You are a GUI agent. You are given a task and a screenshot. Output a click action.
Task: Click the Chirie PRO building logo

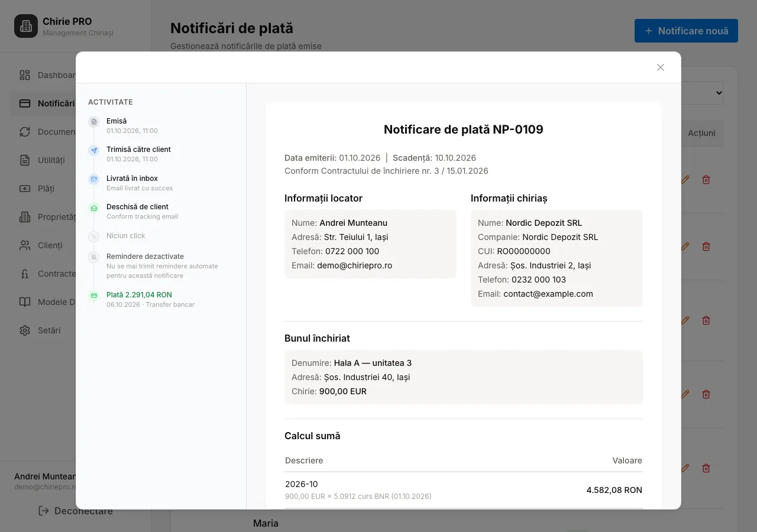pos(26,26)
